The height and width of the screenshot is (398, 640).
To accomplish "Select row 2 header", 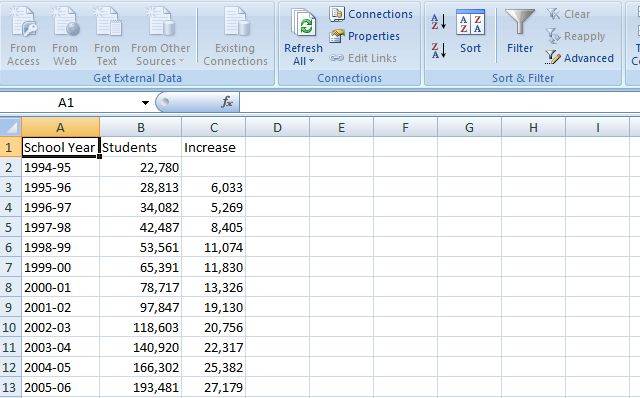I will 10,167.
